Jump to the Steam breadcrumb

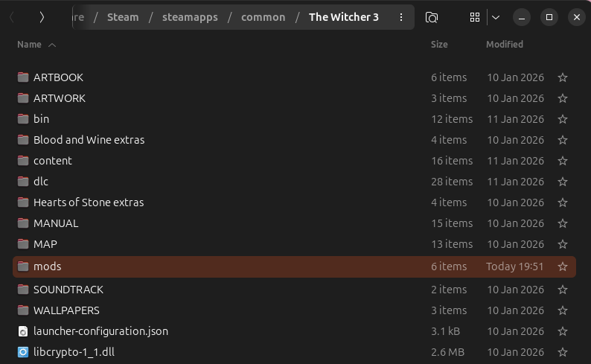tap(123, 17)
